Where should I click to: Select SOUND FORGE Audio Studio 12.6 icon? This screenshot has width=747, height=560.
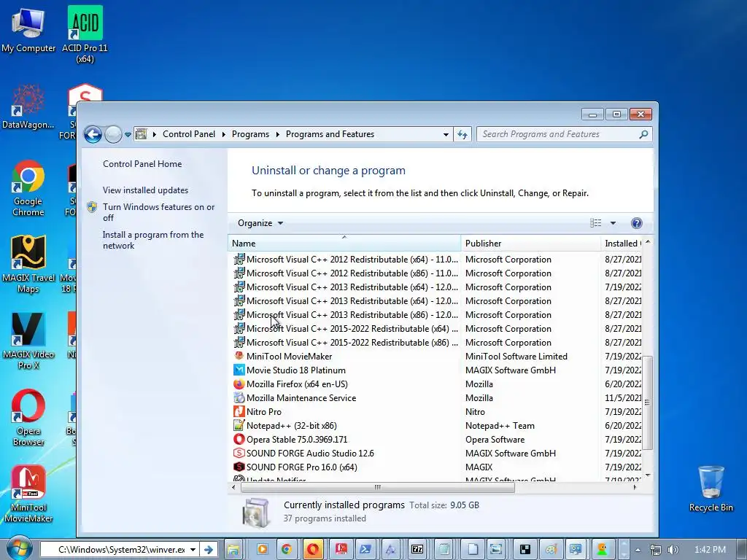239,453
